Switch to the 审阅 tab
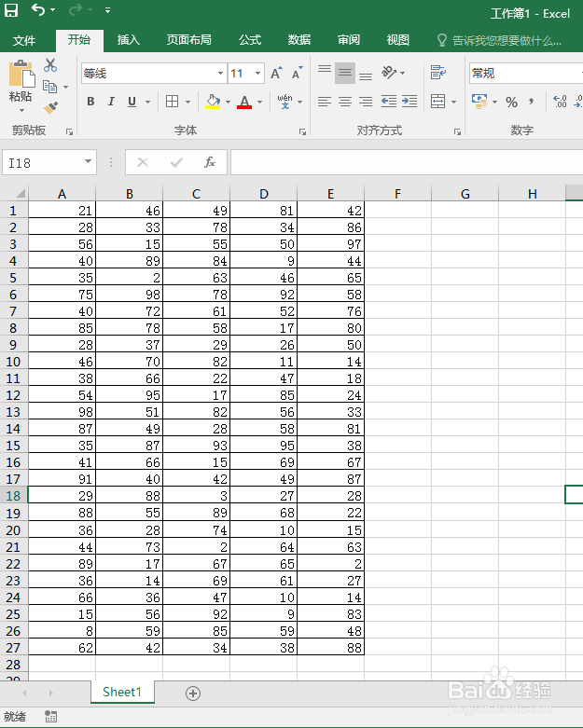583x728 pixels. (x=349, y=40)
